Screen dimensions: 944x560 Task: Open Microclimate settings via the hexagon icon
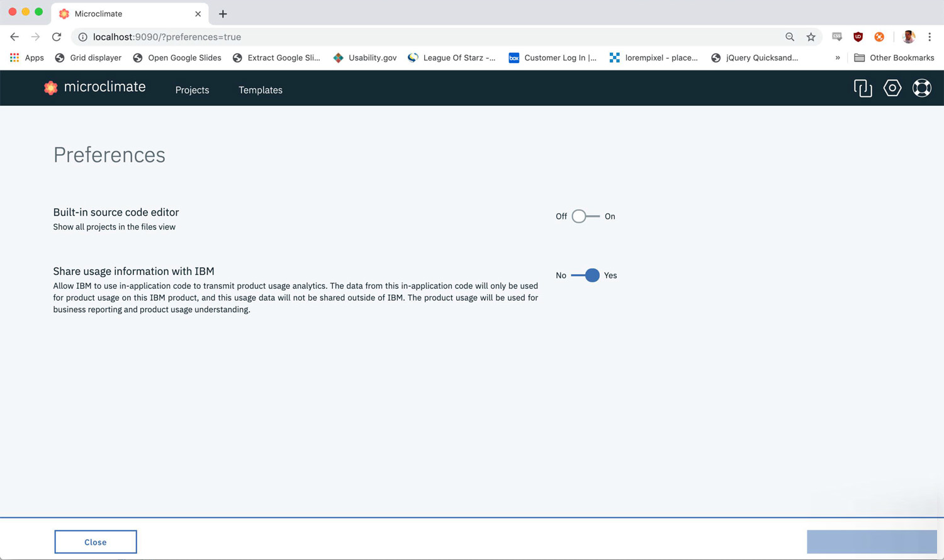(x=892, y=88)
